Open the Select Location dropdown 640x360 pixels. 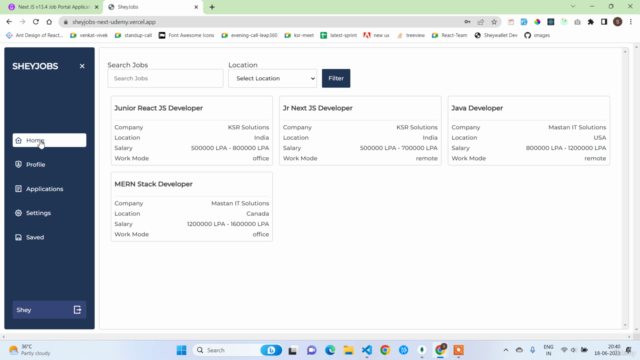tap(273, 78)
